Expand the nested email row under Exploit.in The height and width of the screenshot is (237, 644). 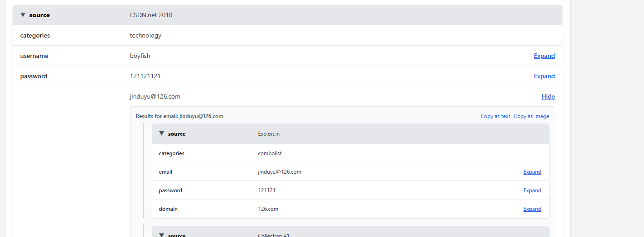(x=532, y=172)
